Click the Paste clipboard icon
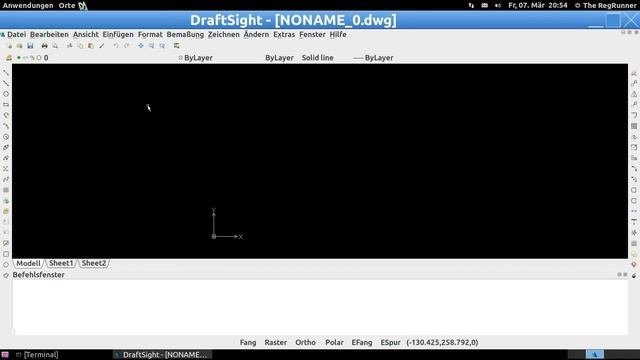This screenshot has height=360, width=640. click(x=91, y=46)
